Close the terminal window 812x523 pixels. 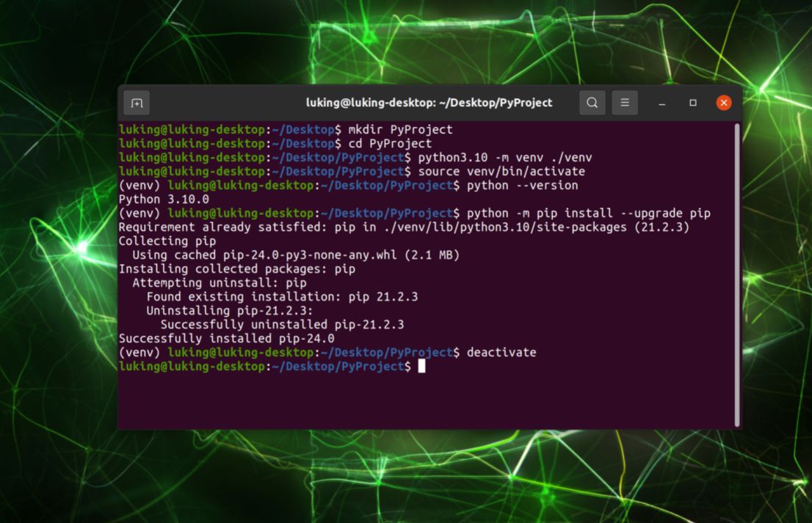723,103
